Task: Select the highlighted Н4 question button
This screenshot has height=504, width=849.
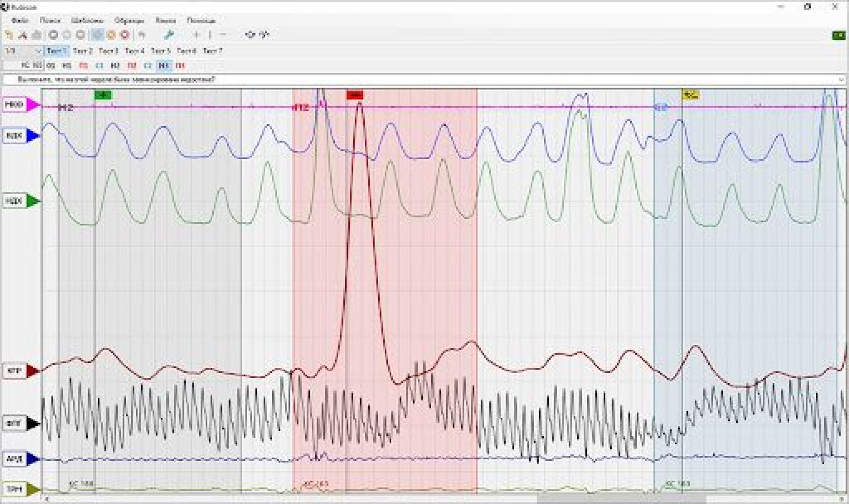Action: click(x=164, y=65)
